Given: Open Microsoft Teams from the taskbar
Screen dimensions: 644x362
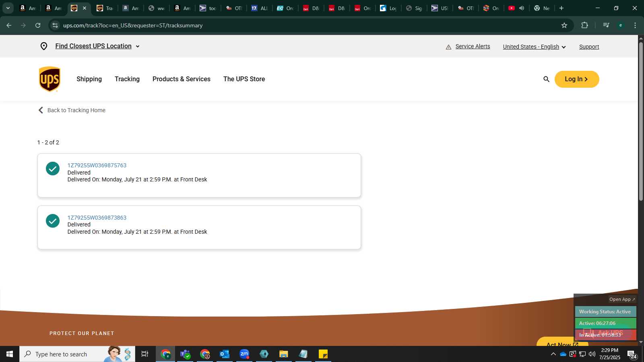Looking at the screenshot, I should (x=185, y=354).
